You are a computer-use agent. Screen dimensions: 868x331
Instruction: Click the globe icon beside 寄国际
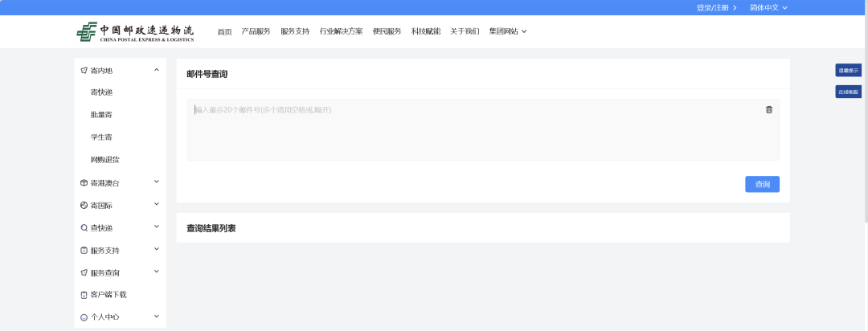click(x=84, y=206)
